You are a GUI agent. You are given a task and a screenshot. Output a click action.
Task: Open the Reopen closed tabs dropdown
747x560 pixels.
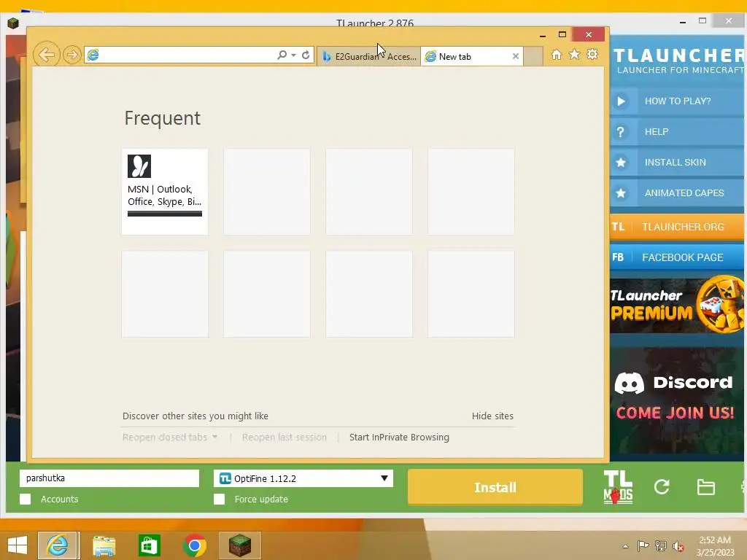click(x=169, y=437)
